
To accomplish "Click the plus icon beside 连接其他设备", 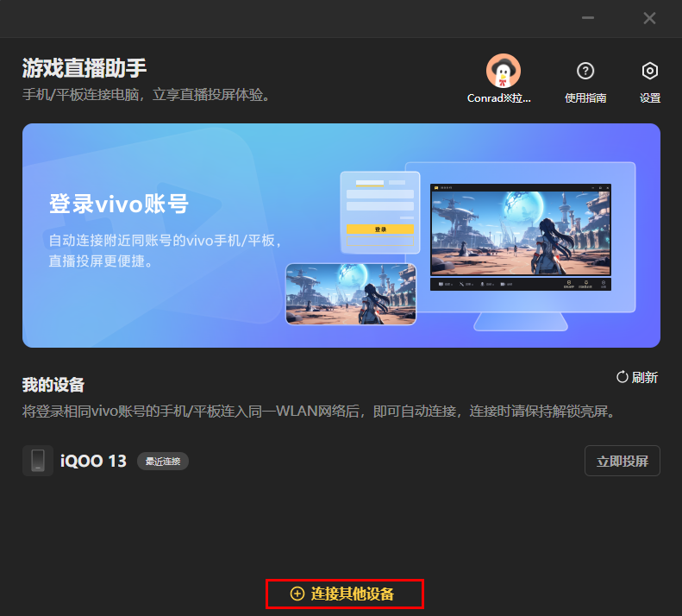I will click(297, 594).
